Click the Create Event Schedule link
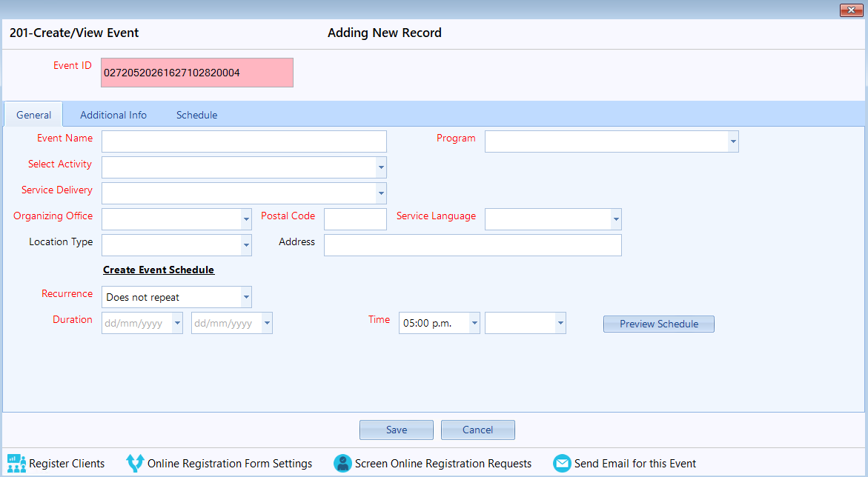868x477 pixels. (x=159, y=270)
